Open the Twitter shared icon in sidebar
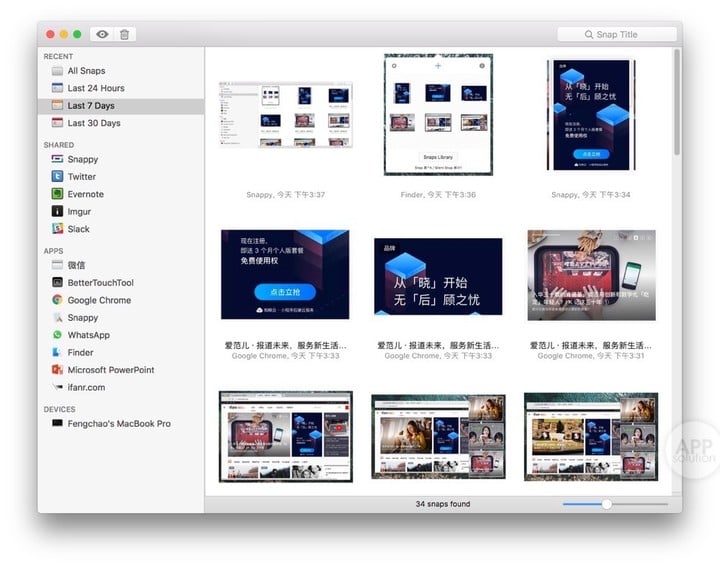This screenshot has height=567, width=720. tap(57, 176)
